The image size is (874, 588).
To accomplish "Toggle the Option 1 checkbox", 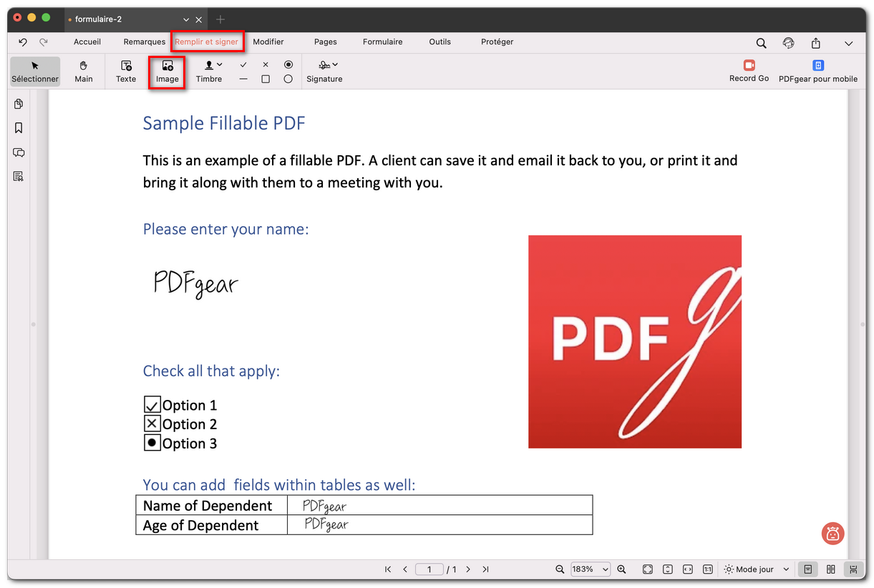I will (152, 406).
